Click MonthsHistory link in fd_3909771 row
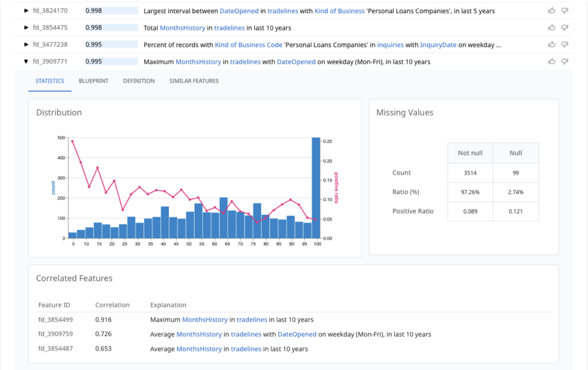The image size is (588, 370). pos(198,61)
